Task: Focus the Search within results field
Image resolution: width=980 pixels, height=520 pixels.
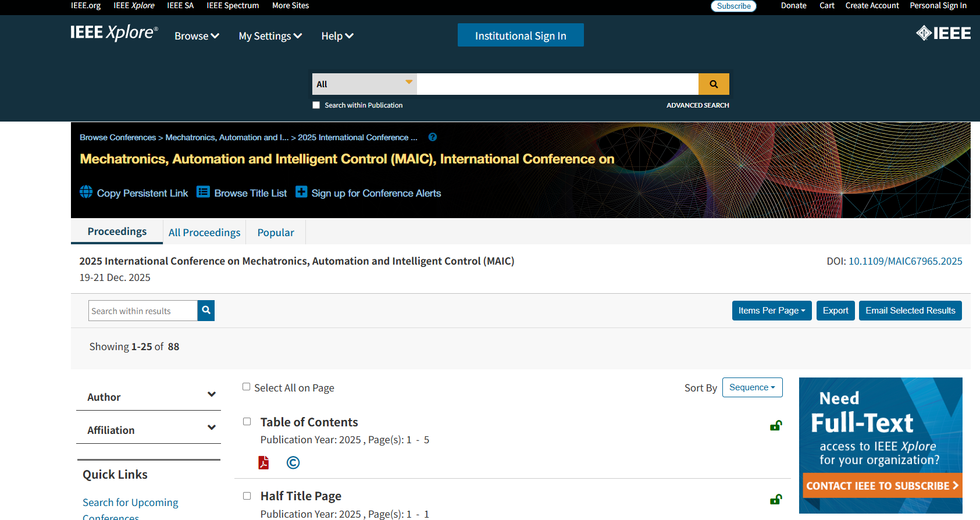Action: click(x=143, y=311)
